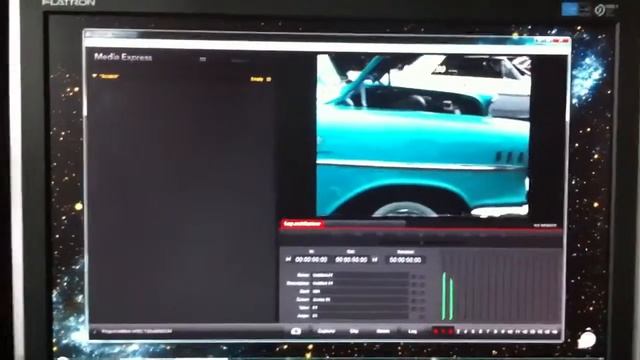Toggle the rightmost checkbox on the Description row
640x360 pixels.
pos(422,284)
